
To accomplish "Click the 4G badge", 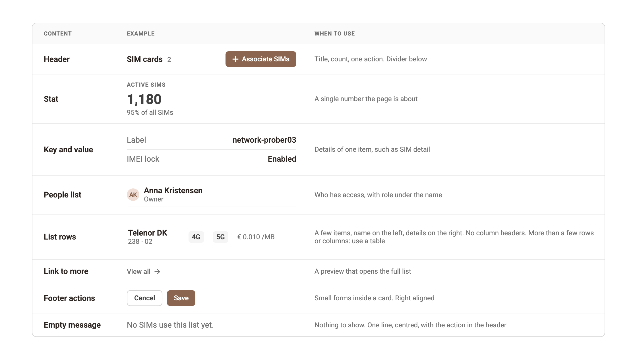I will 196,237.
